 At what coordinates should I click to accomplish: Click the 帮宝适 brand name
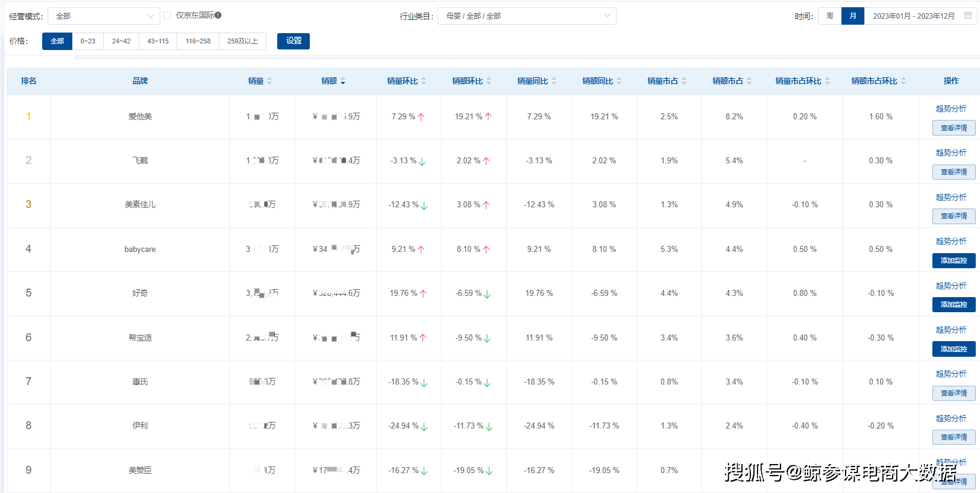click(x=140, y=338)
